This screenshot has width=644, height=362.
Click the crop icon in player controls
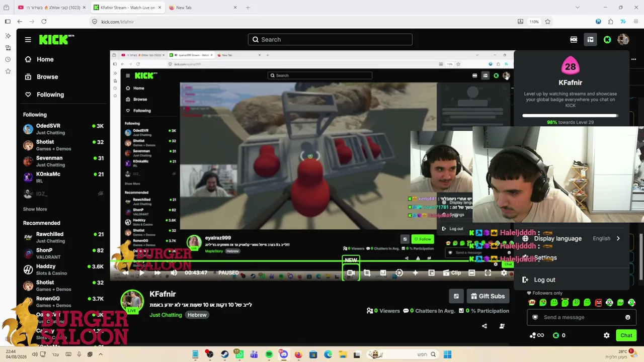(367, 273)
